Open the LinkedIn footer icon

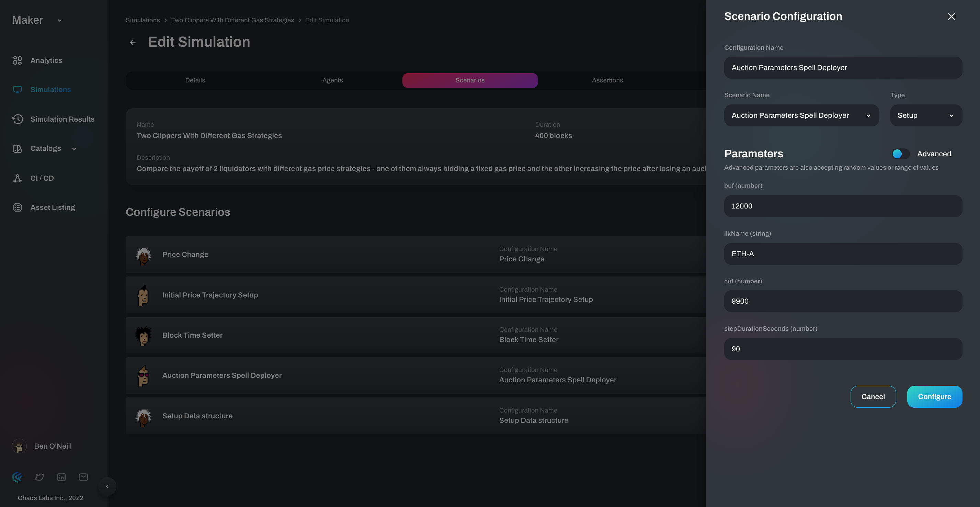coord(61,477)
